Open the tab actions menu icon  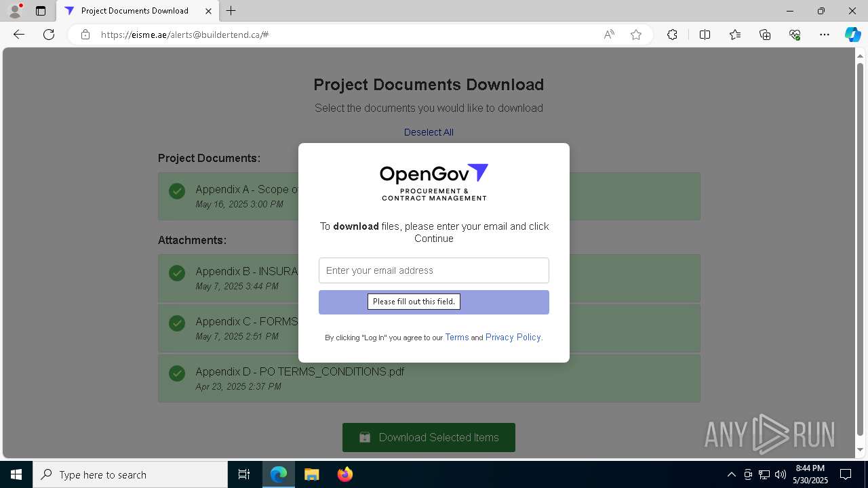(41, 11)
